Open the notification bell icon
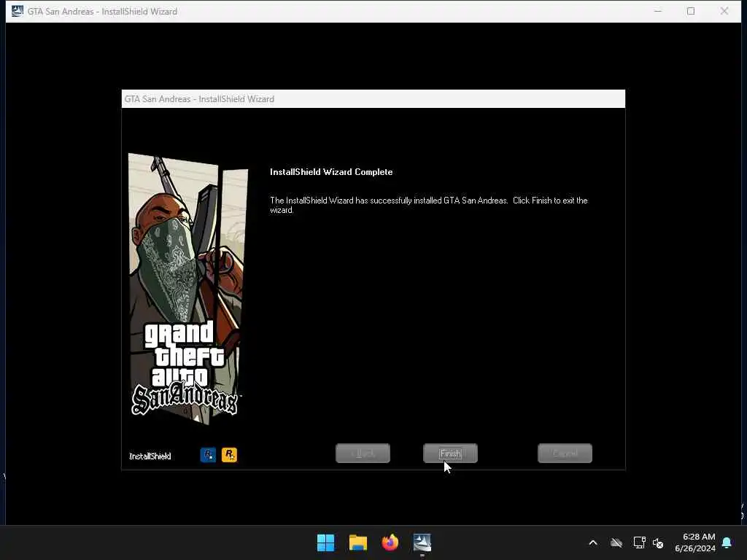 (727, 542)
